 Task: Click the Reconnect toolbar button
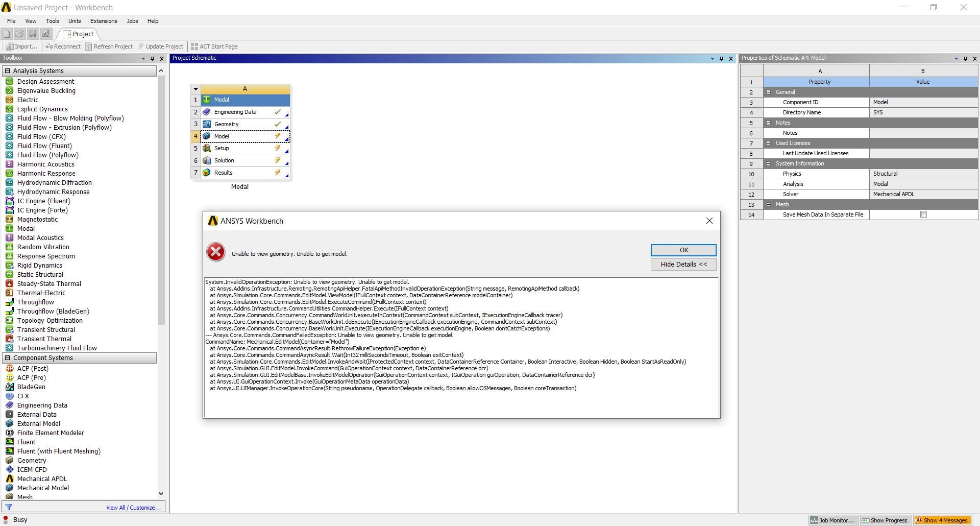(x=63, y=46)
